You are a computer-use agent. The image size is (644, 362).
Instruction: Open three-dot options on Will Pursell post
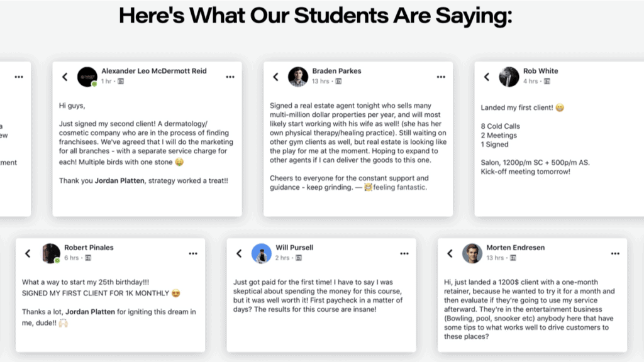[x=404, y=253]
